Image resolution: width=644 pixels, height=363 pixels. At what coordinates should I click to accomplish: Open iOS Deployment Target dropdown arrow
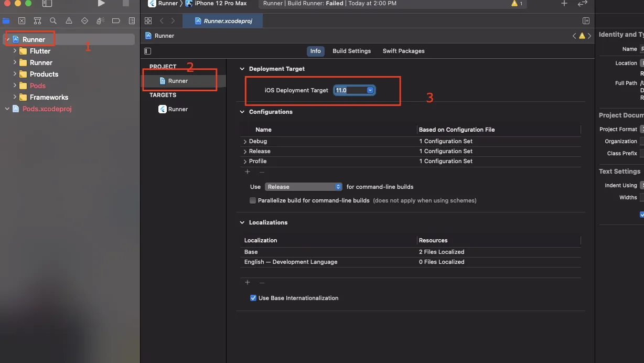[370, 90]
